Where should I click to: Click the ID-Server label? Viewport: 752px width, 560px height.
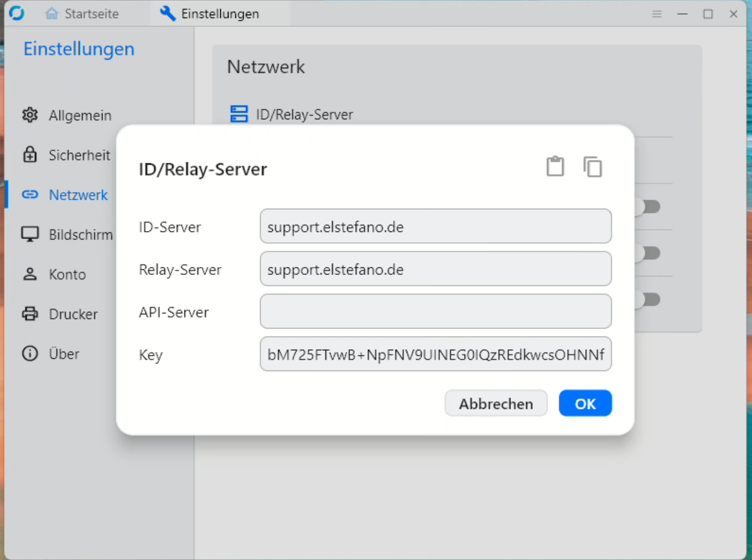[x=170, y=227]
